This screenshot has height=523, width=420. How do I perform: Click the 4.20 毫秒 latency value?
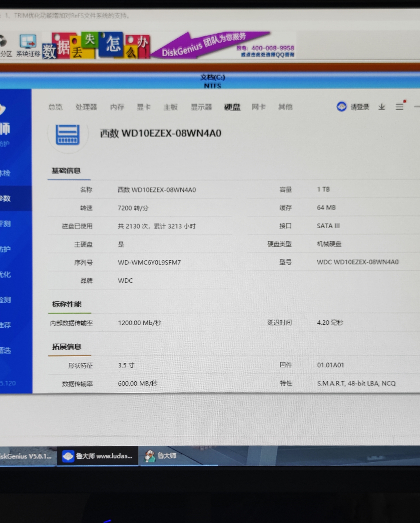pos(330,323)
